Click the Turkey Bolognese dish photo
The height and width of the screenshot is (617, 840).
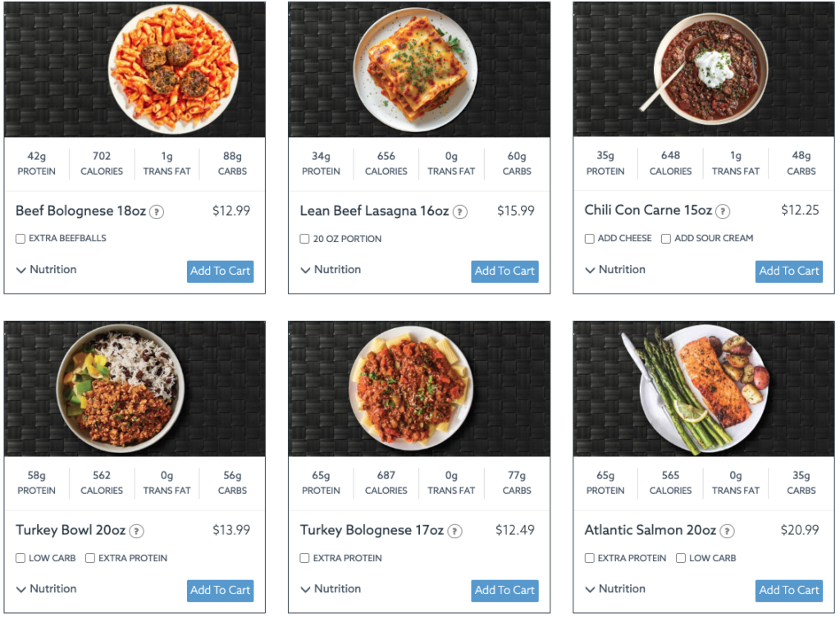(x=419, y=388)
